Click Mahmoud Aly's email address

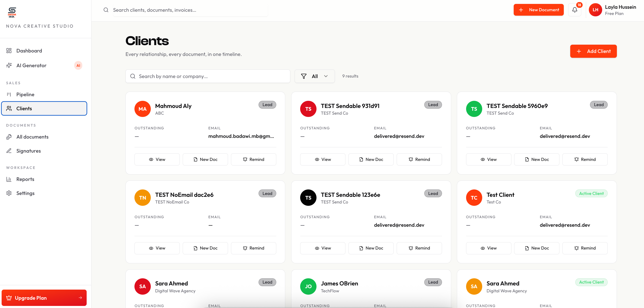point(241,136)
